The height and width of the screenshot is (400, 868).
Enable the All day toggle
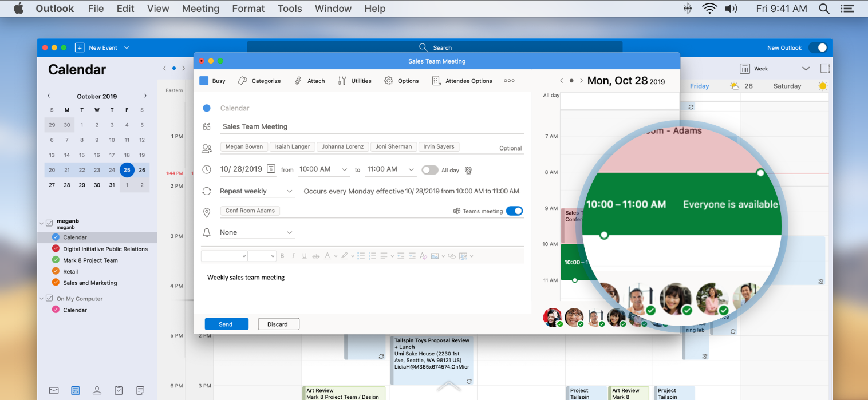(x=430, y=170)
